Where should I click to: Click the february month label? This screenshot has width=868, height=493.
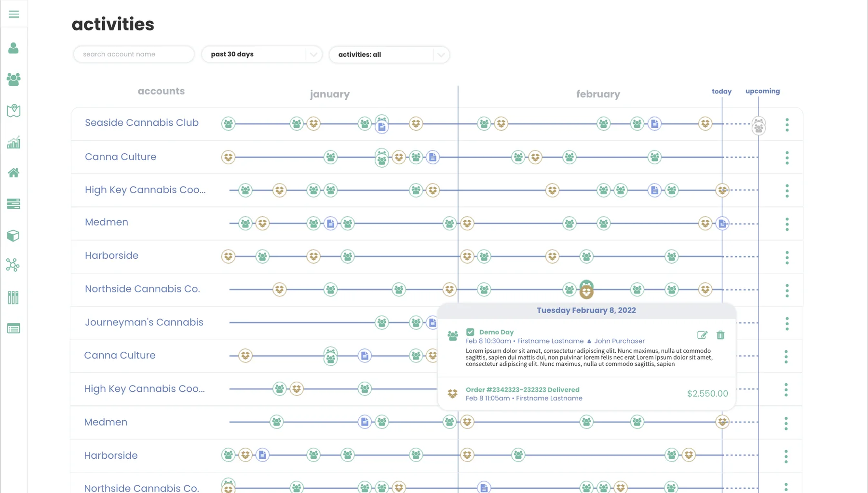pos(598,94)
